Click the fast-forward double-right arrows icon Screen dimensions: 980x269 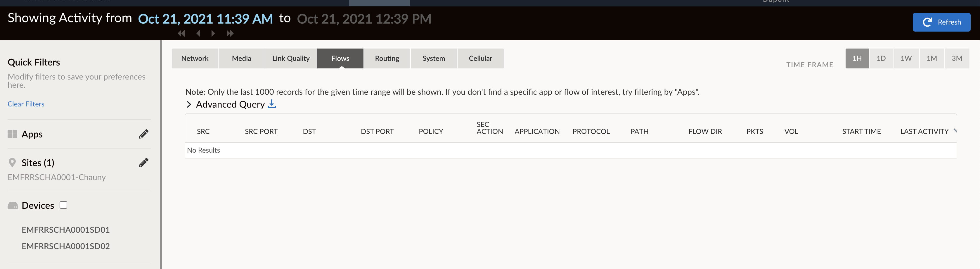[x=230, y=34]
